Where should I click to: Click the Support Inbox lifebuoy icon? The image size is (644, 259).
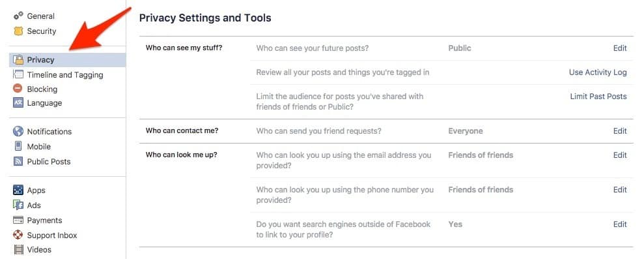click(18, 235)
